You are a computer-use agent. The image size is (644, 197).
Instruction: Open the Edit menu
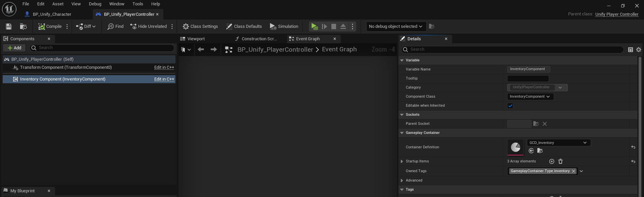click(x=41, y=4)
